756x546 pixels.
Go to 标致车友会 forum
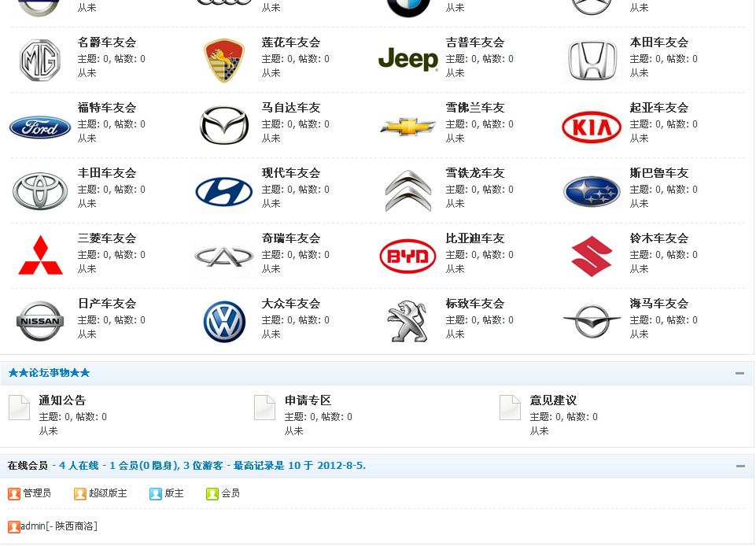pyautogui.click(x=475, y=304)
